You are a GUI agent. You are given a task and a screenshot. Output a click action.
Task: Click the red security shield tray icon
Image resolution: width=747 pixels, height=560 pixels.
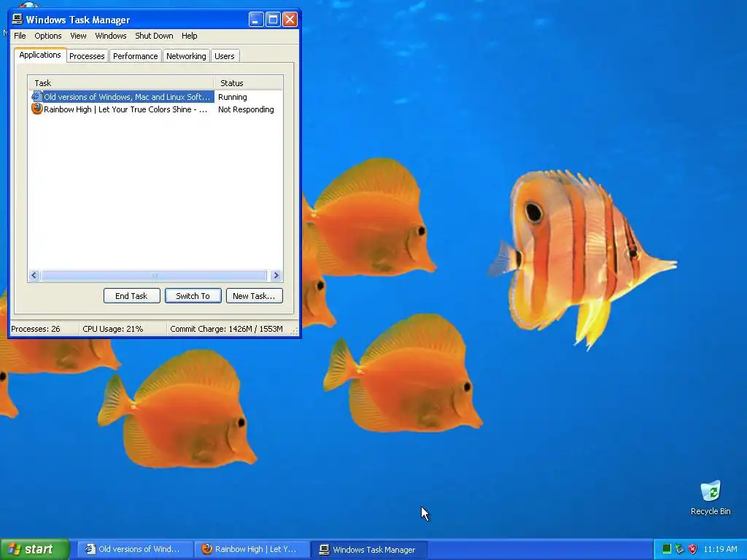pos(693,549)
